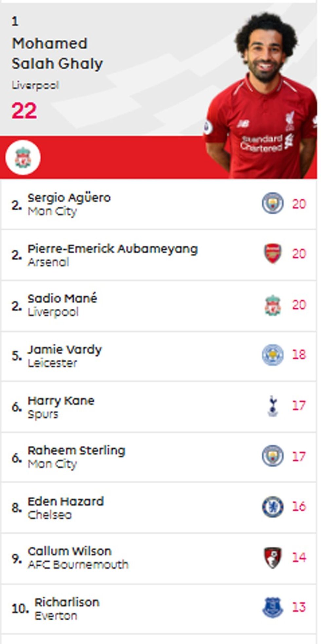
Task: Open the Mohamed Salah Ghaly player profile
Action: point(57,53)
